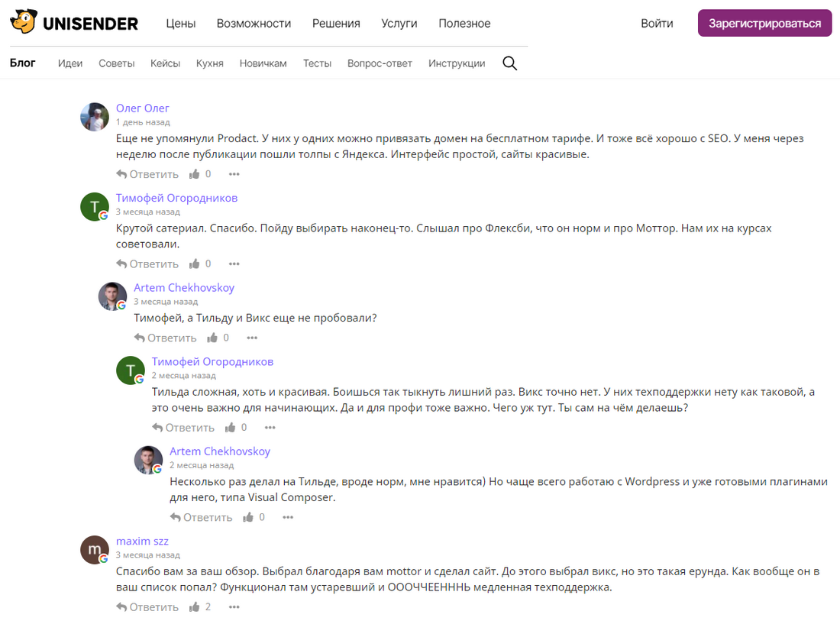The image size is (840, 621).
Task: Open options on Тимофей's Тильда сложная comment
Action: (x=270, y=427)
